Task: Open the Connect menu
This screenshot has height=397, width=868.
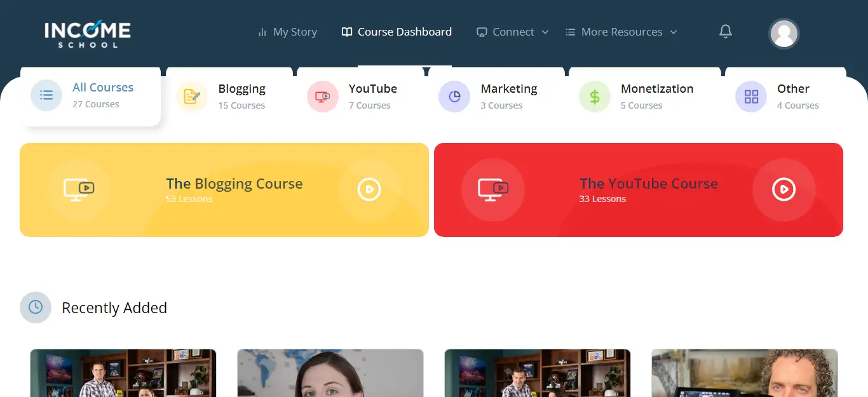Action: click(513, 32)
